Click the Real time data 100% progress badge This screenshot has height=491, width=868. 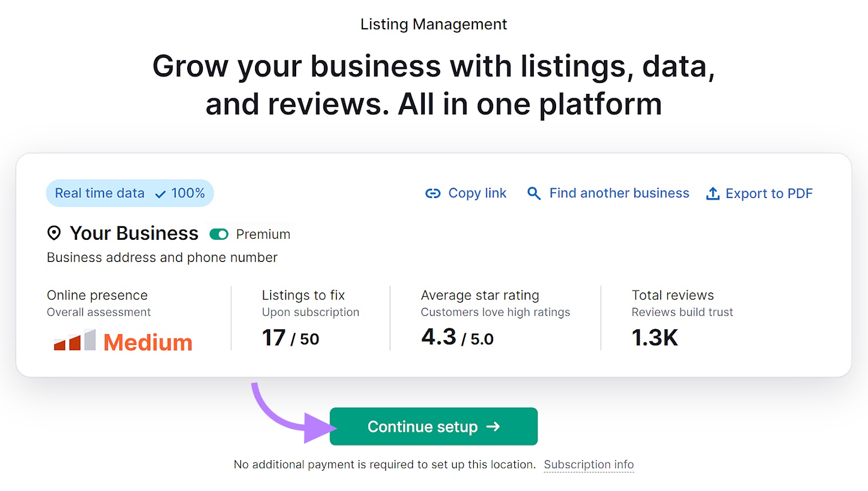point(130,193)
